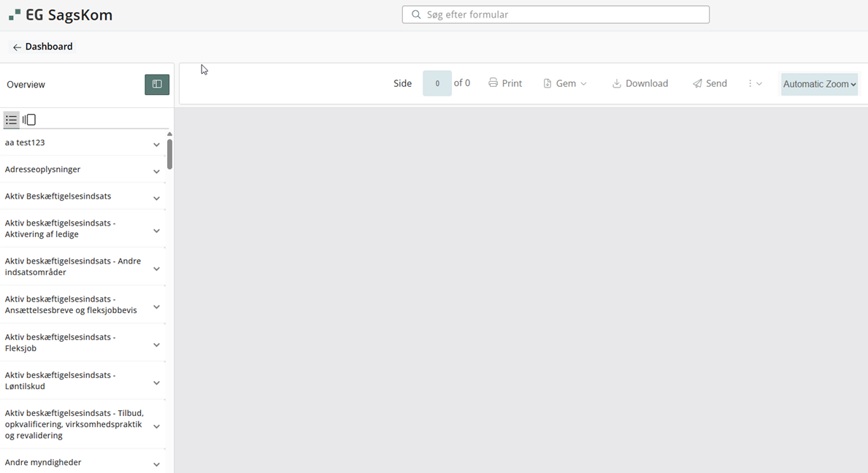Click the Send paper plane icon
Viewport: 868px width, 473px height.
click(697, 84)
